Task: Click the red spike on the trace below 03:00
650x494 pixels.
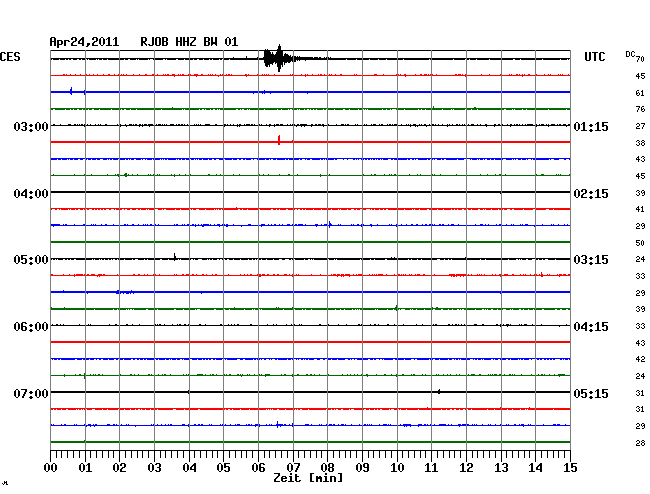Action: coord(279,140)
